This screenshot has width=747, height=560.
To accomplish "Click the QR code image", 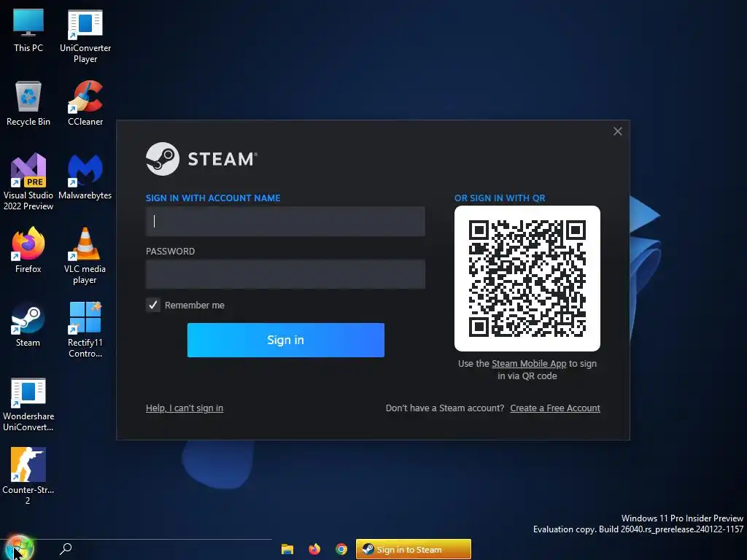I will pos(527,279).
